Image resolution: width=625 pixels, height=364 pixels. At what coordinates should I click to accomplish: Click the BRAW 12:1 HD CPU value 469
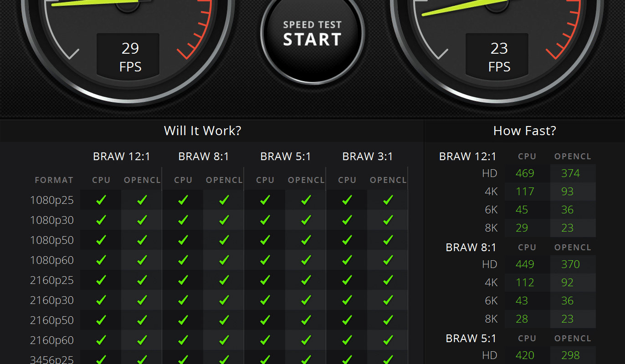coord(525,173)
